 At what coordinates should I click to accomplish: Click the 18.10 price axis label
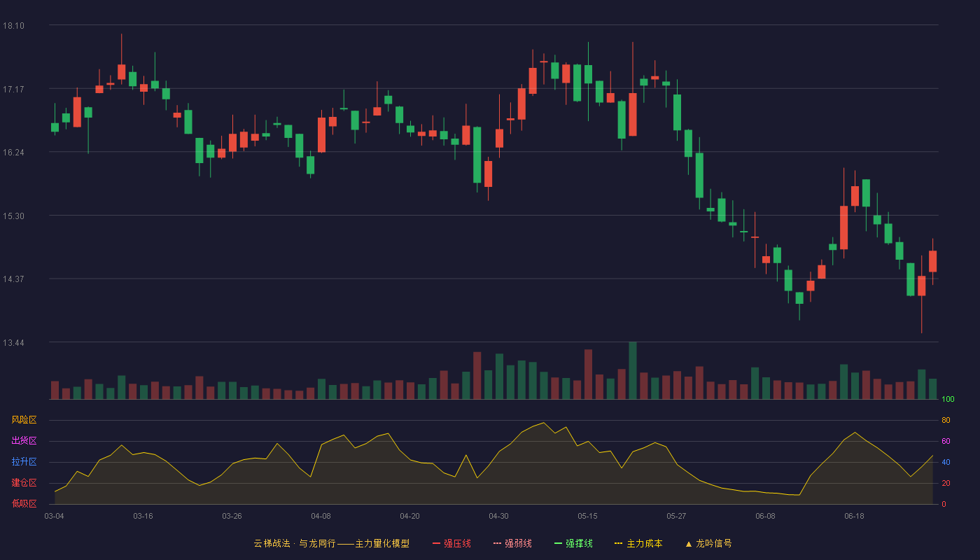click(x=13, y=26)
